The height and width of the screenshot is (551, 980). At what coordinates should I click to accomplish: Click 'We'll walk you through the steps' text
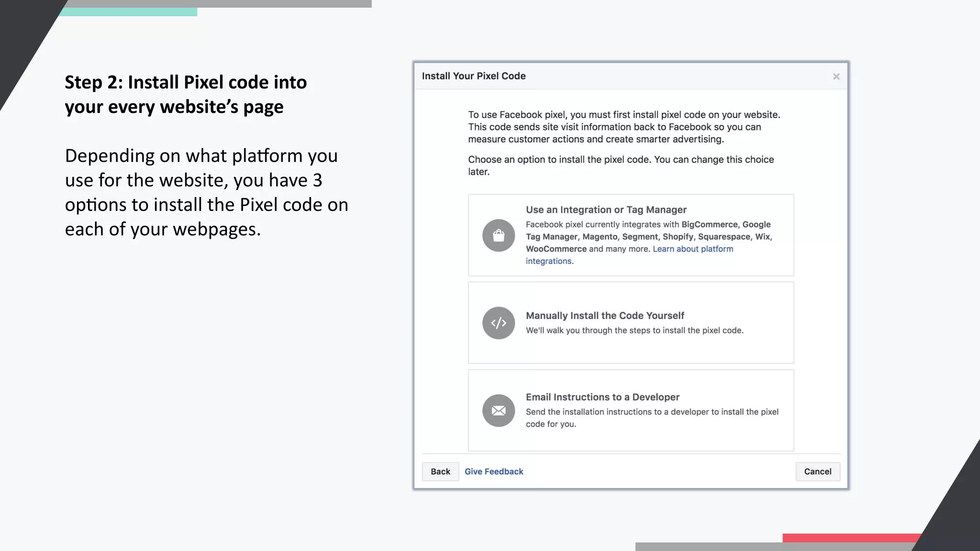click(x=634, y=331)
